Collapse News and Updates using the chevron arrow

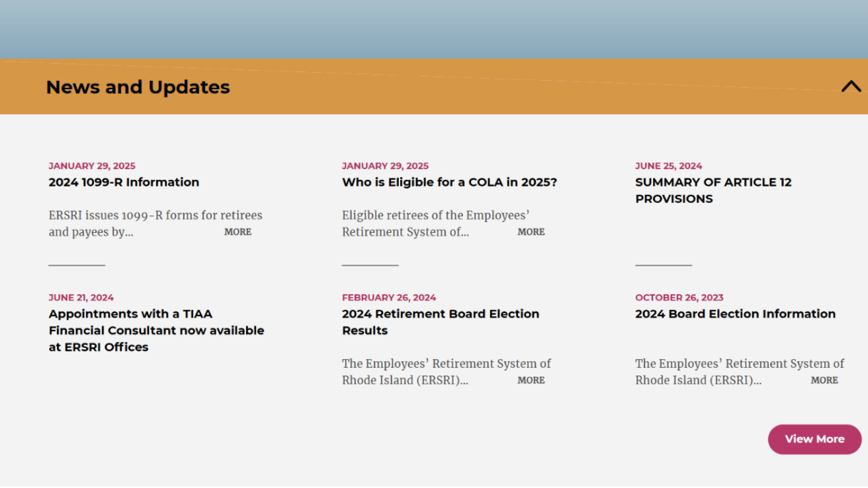point(851,87)
